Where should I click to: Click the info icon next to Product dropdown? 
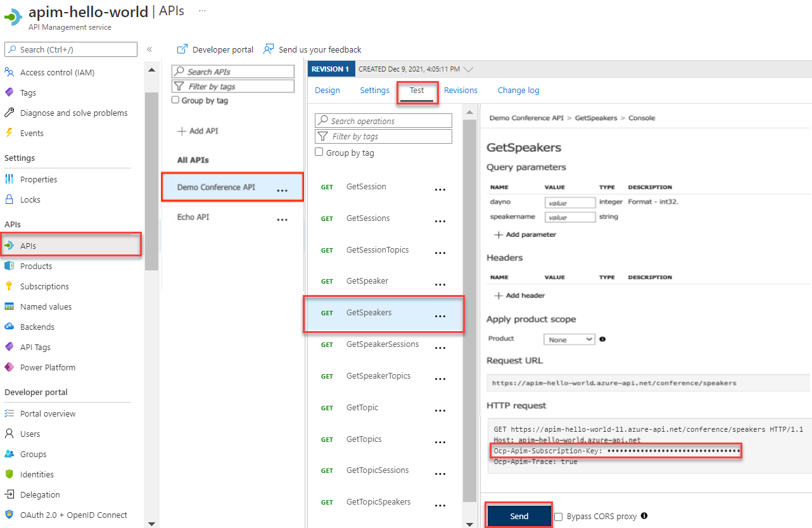pos(602,339)
